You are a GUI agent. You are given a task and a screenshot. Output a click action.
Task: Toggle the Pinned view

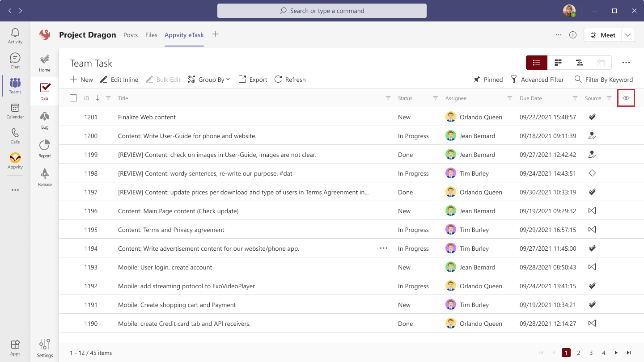coord(488,79)
